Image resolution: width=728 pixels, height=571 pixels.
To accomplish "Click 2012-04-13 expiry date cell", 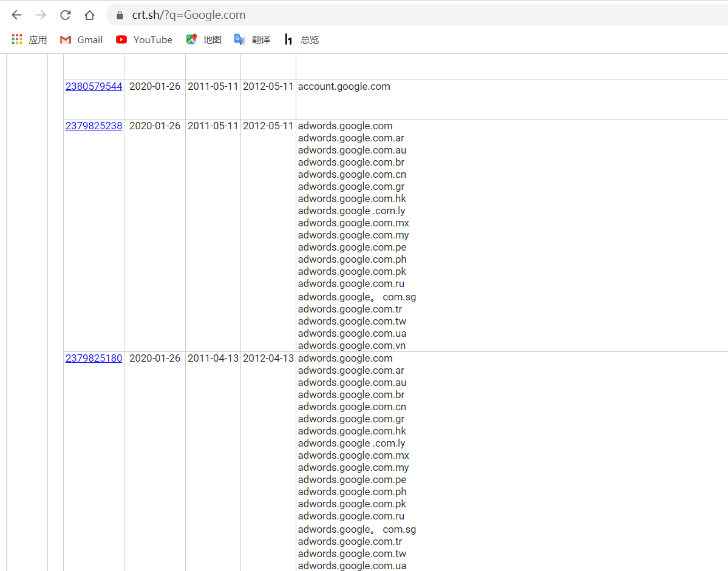I will point(268,358).
